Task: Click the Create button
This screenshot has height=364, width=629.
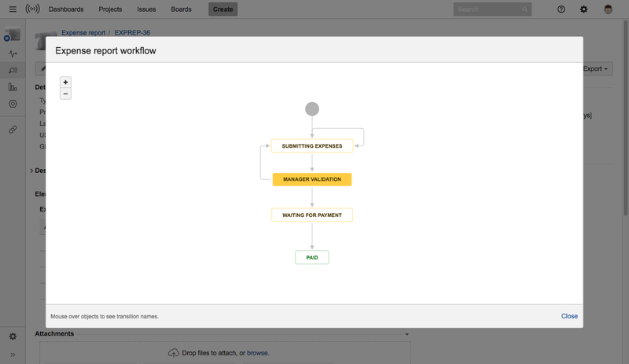Action: pos(223,9)
